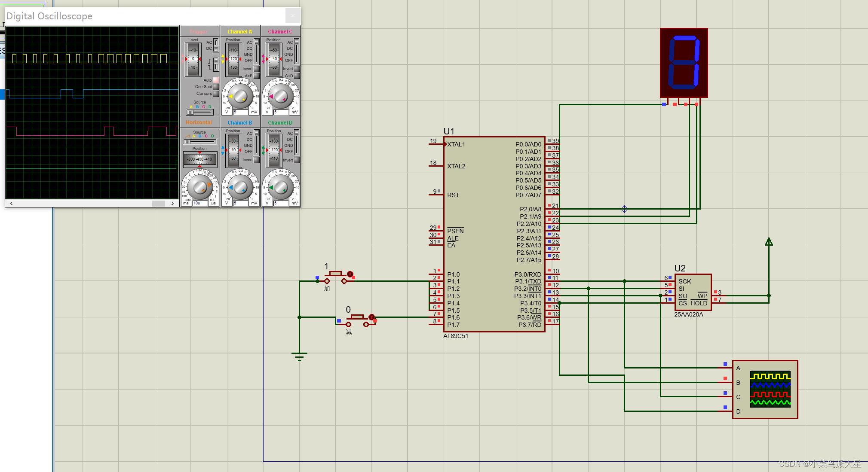The image size is (868, 472).
Task: Toggle Channel A Invert
Action: (x=257, y=69)
